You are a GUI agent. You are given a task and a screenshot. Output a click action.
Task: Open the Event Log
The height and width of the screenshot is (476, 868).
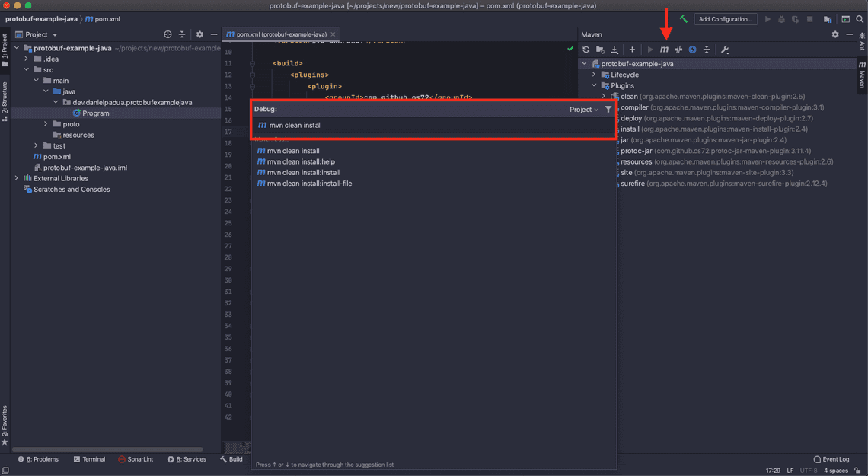[x=831, y=458]
